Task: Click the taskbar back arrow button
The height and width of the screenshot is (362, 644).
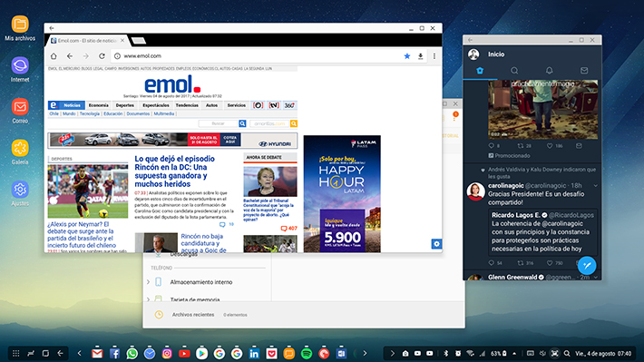Action: (61, 353)
